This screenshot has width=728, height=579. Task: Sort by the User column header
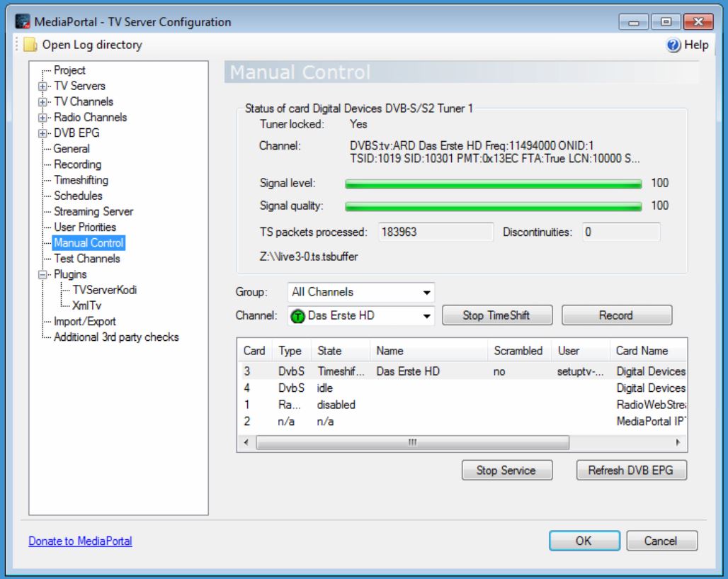pyautogui.click(x=581, y=351)
